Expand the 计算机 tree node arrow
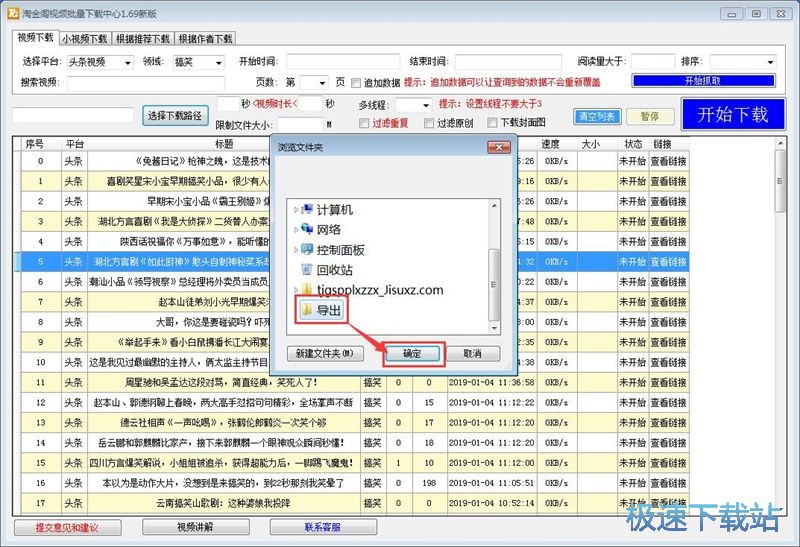Screen dimensions: 800x547 (x=296, y=209)
